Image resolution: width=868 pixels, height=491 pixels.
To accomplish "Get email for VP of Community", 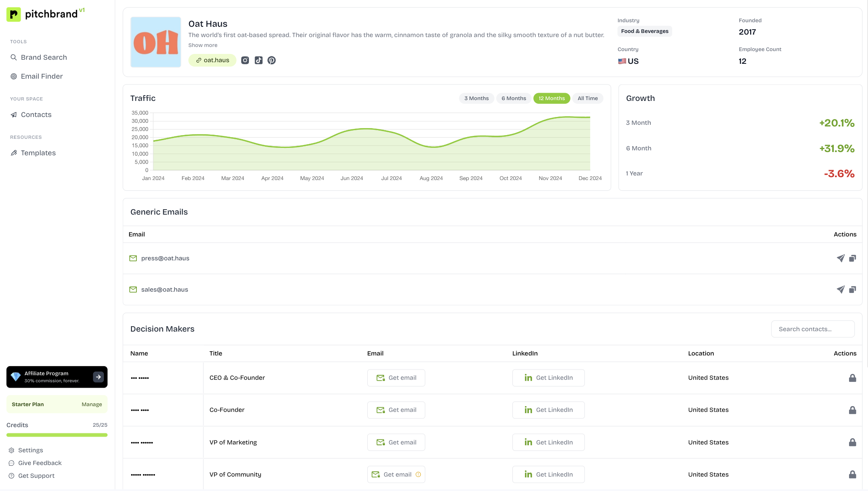I will 396,475.
